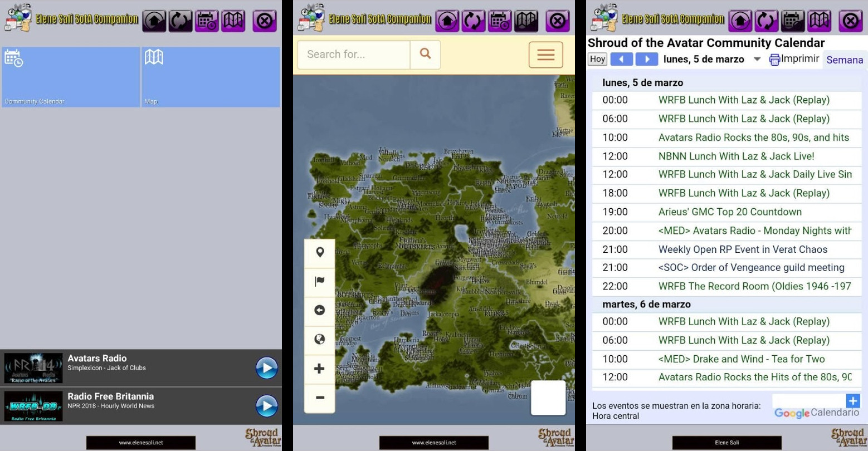Expand the date dropdown next to lunes, 5 de marzo
Image resolution: width=868 pixels, height=451 pixels.
[757, 60]
